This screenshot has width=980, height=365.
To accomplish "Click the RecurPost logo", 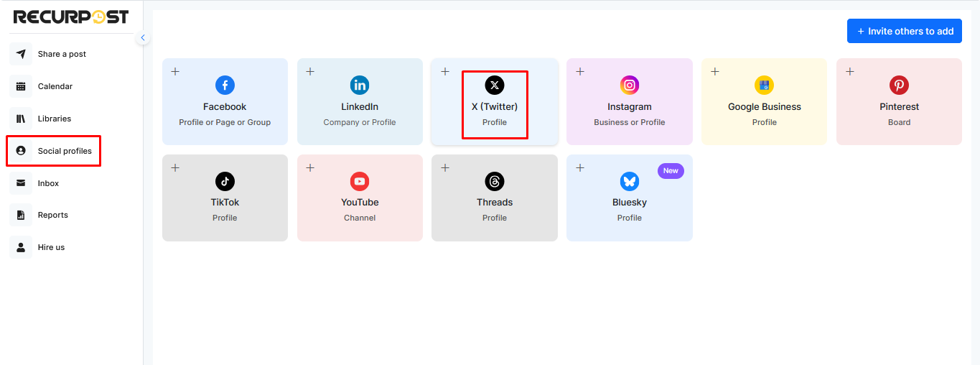I will tap(71, 17).
